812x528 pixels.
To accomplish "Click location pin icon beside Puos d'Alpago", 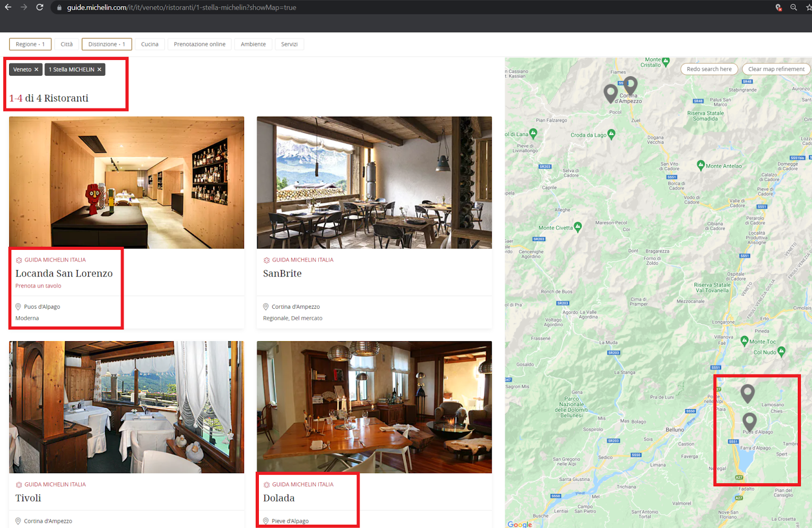I will [18, 307].
